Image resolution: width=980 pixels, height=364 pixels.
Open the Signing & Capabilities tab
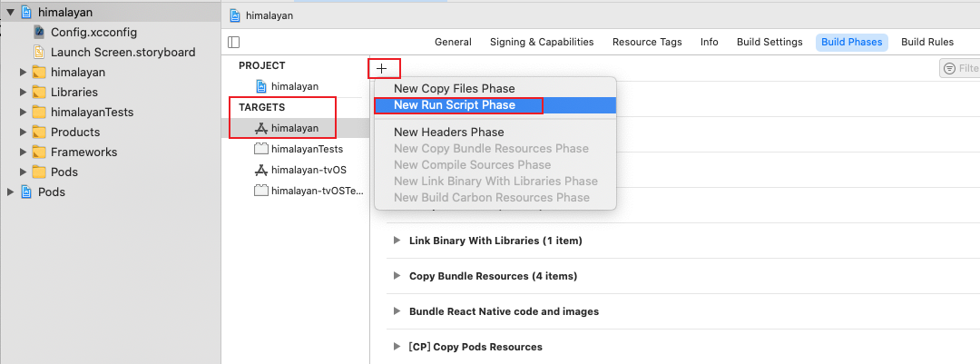tap(542, 42)
